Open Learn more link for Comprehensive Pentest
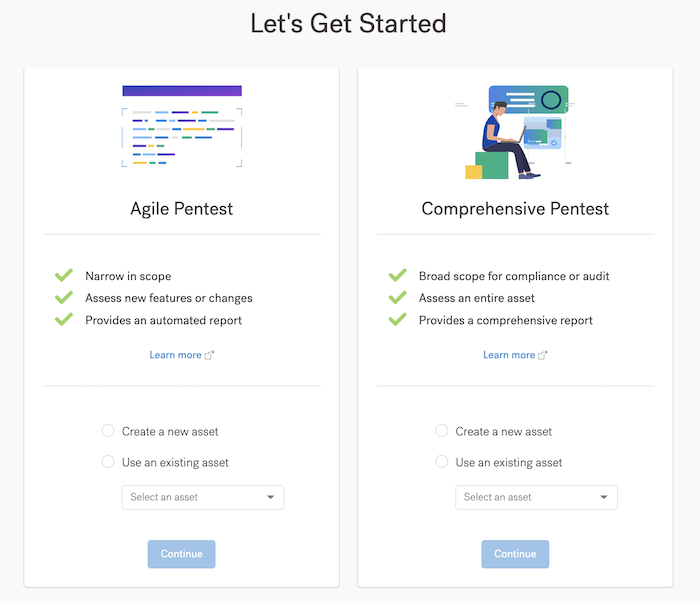Viewport: 700px width, 603px height. [509, 355]
